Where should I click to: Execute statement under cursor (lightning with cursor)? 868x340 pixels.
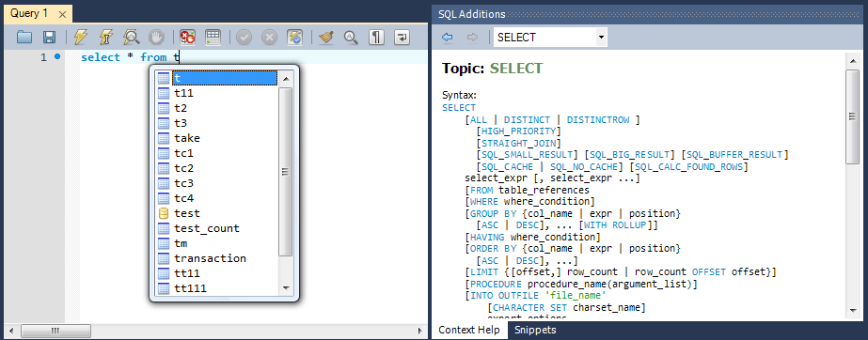105,37
